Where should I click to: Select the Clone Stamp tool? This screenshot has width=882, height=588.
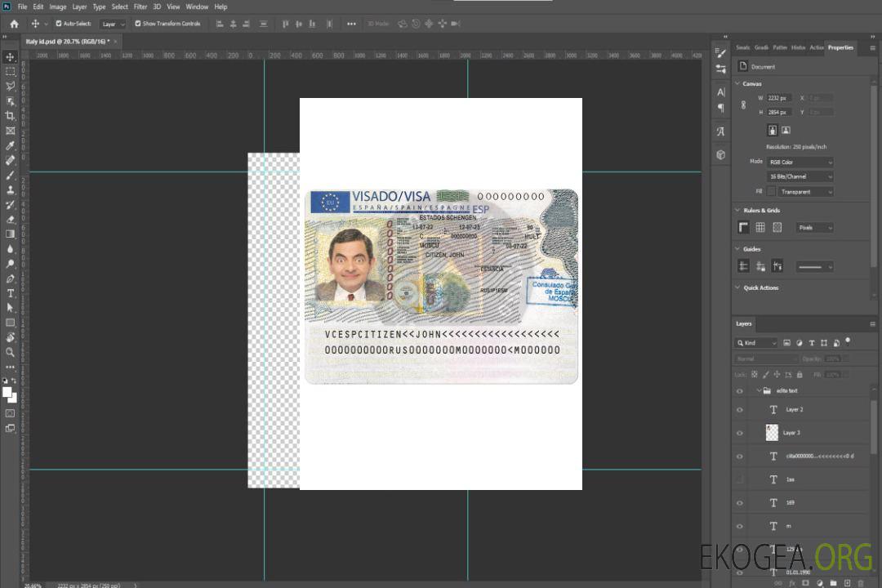pos(10,189)
